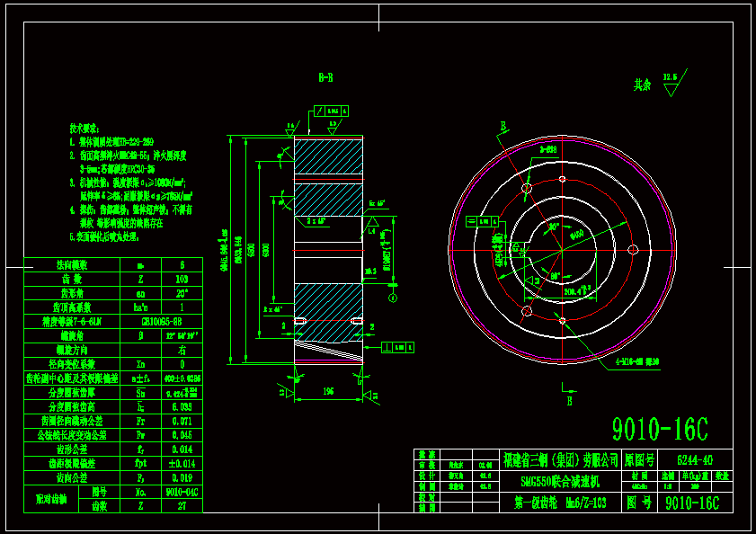Click the "12.5" roughness symbol beside 其余
Screen dimensions: 756x534
673,83
